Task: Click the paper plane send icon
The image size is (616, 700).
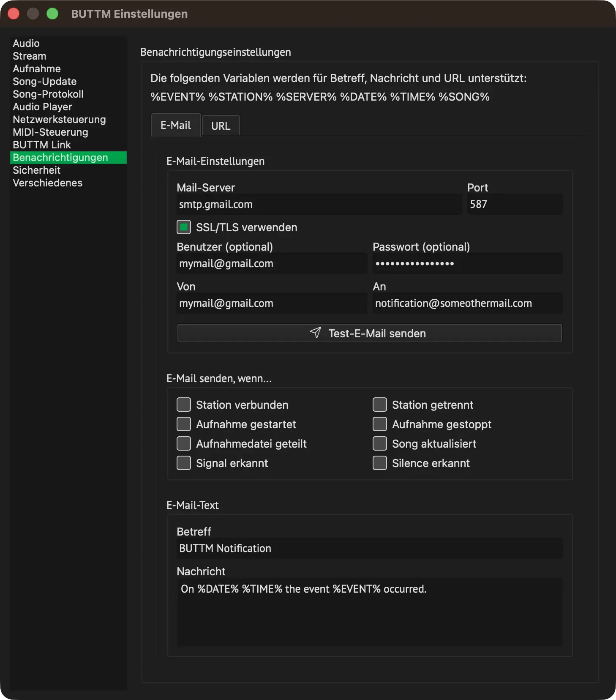Action: click(316, 333)
